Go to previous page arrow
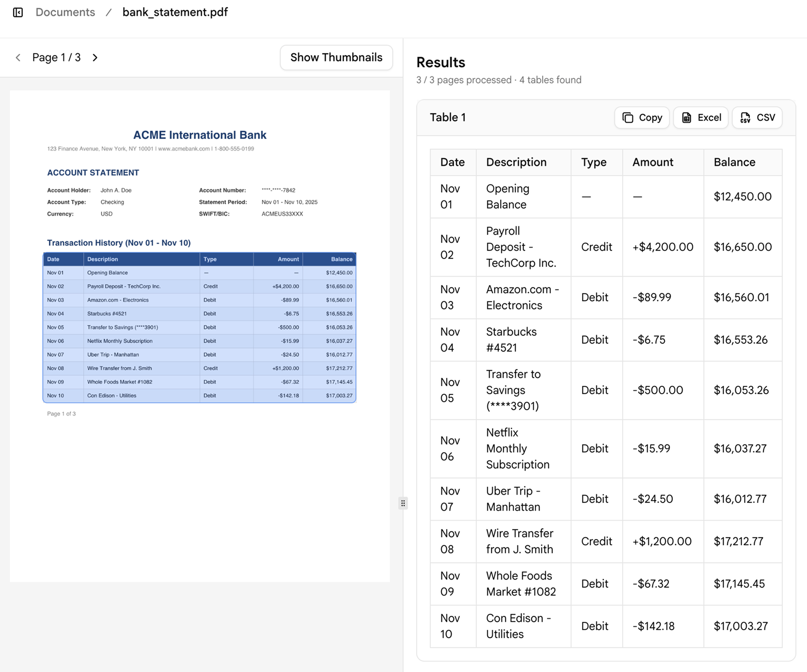Viewport: 807px width, 672px height. [x=18, y=57]
